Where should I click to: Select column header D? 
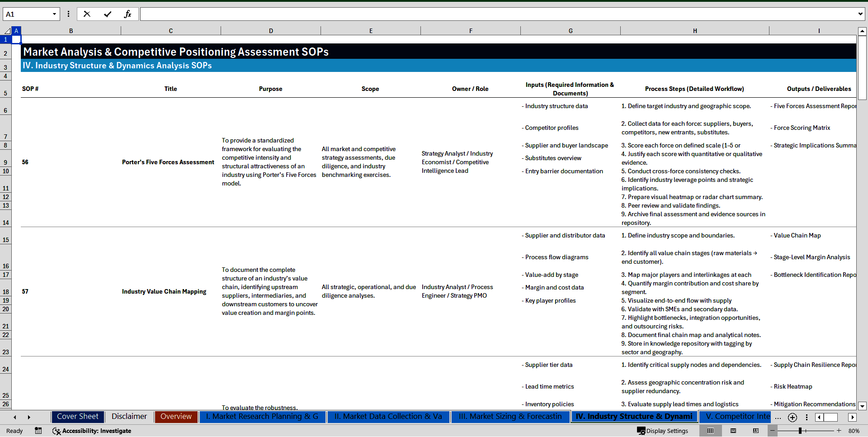point(271,30)
